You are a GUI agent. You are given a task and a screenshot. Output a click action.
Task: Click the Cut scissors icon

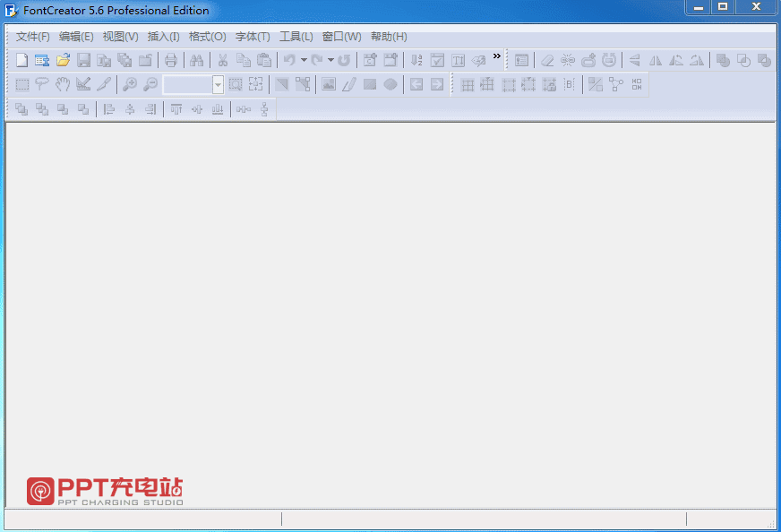(x=223, y=60)
